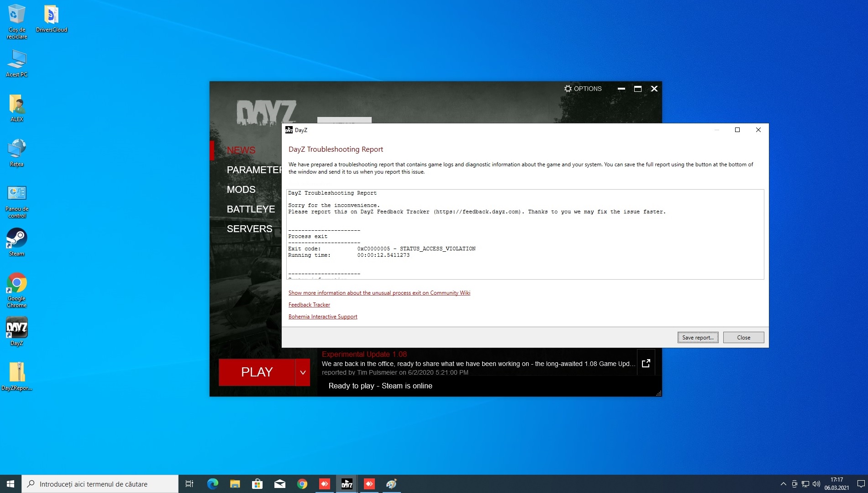Click the 'DayZ Troubleshooting Report' red heading

click(x=336, y=149)
